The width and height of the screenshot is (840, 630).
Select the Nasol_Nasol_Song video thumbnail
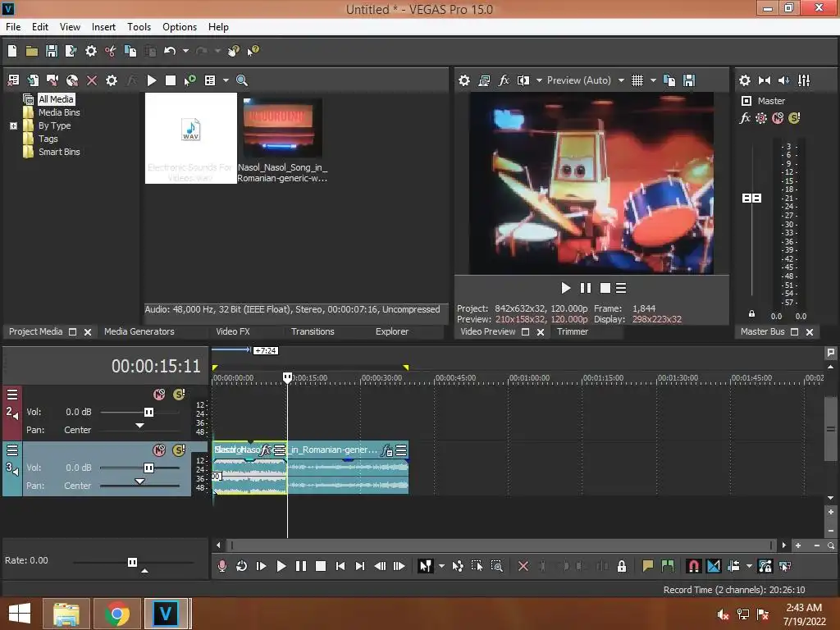pos(282,127)
